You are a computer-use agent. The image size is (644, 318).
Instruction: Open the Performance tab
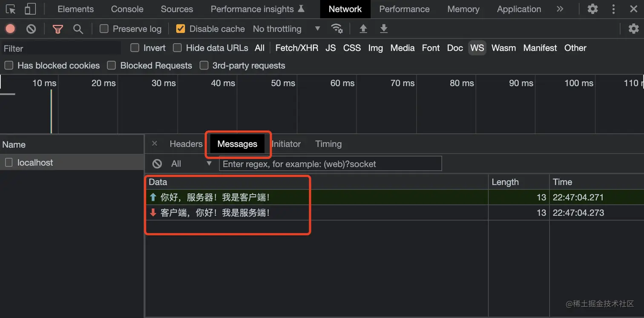tap(404, 9)
